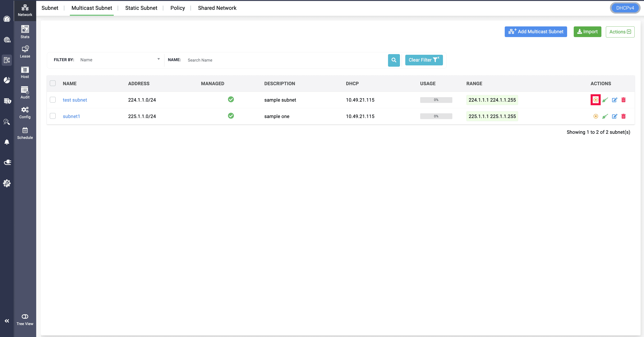Image resolution: width=644 pixels, height=337 pixels.
Task: Check the subnet1 row checkbox
Action: click(53, 116)
